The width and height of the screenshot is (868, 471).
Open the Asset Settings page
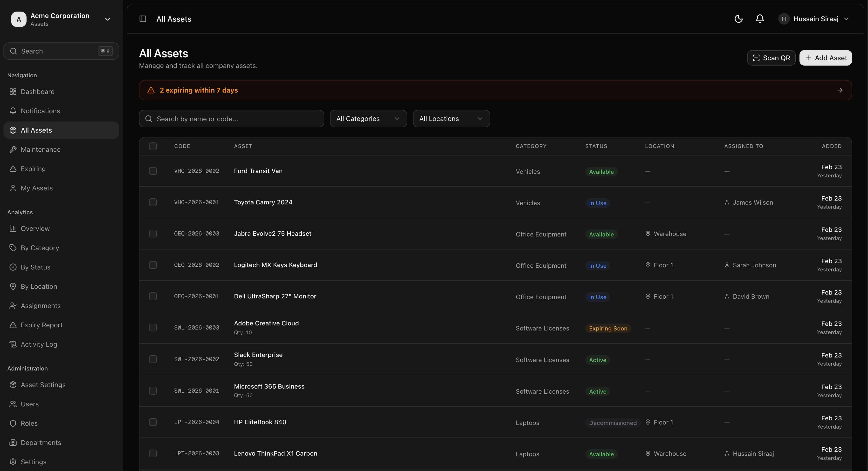click(x=43, y=384)
